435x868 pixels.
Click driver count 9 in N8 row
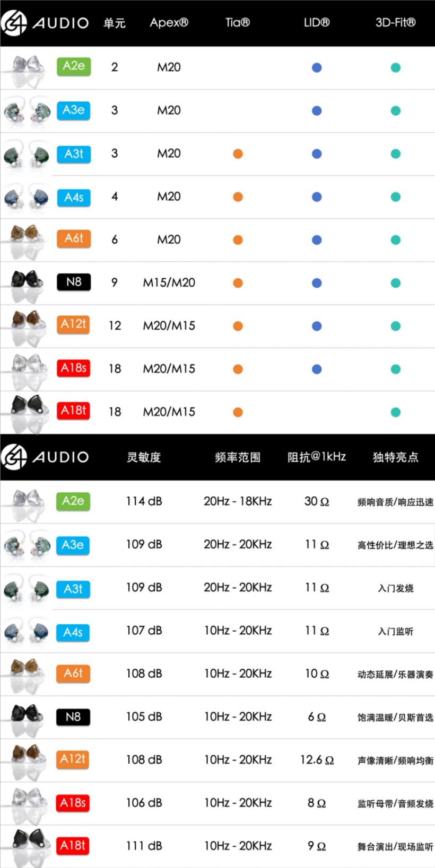click(x=115, y=283)
